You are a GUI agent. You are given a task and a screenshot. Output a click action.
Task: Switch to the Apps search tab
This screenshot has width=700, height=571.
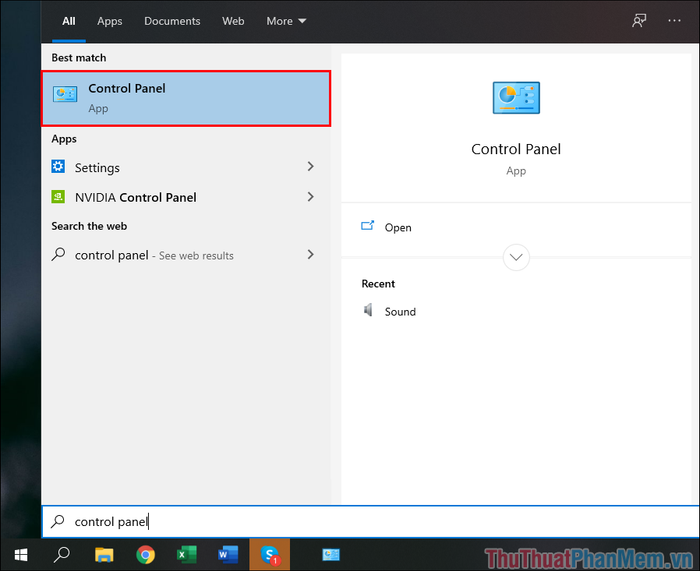(x=110, y=21)
